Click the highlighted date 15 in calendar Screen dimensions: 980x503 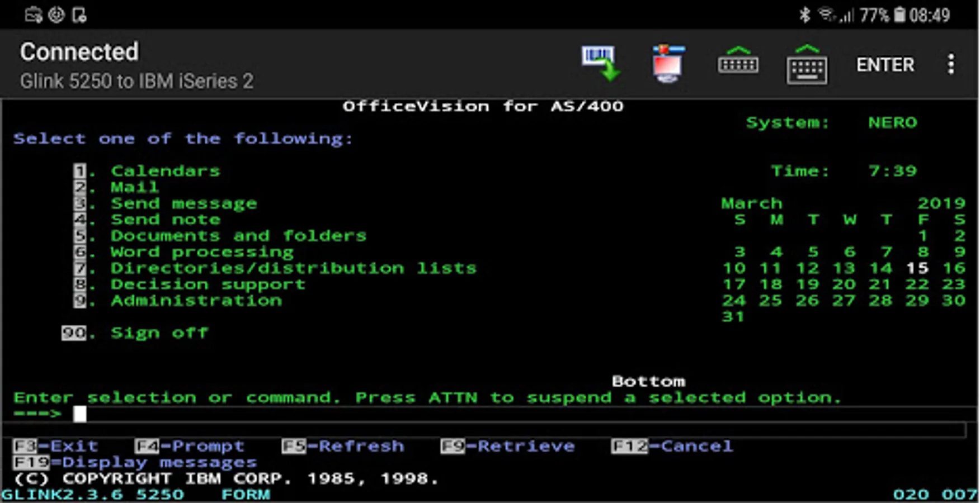click(917, 268)
